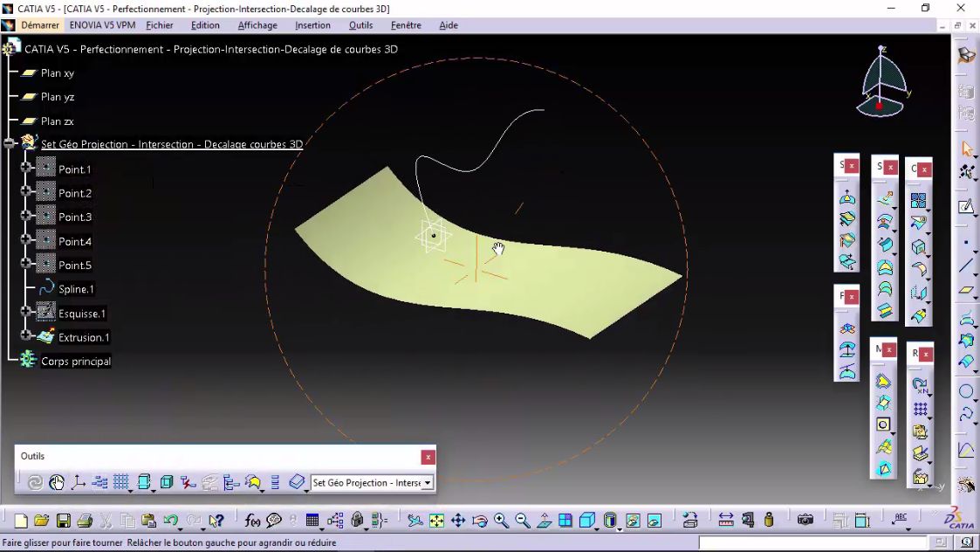Expand the Point.2 tree node

pos(25,191)
